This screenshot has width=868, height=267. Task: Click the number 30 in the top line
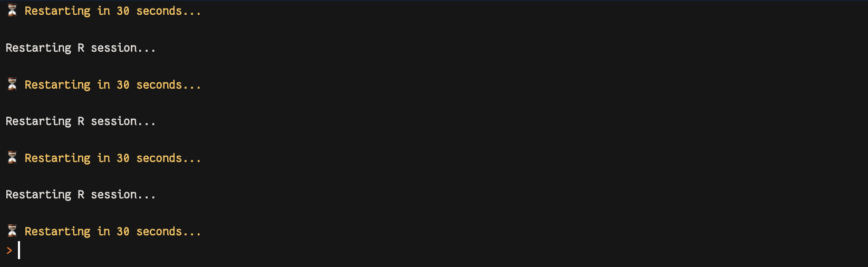point(123,11)
